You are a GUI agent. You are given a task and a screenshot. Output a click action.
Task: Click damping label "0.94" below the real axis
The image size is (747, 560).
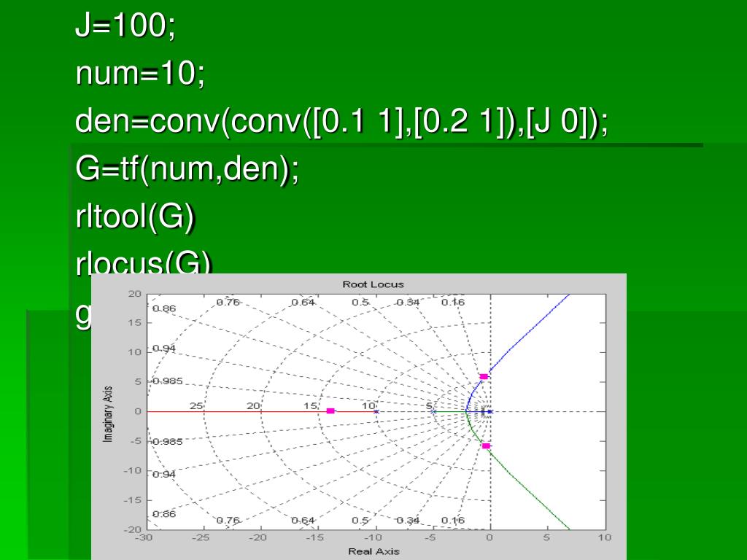coord(164,474)
